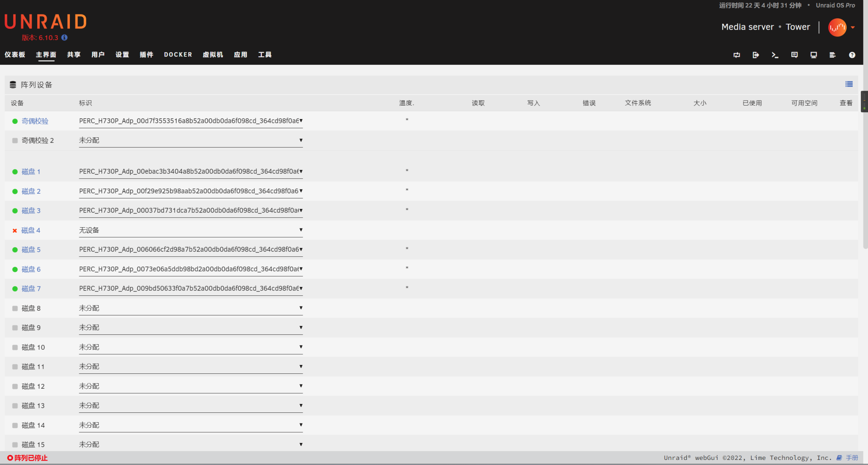
Task: Expand the 奇偶校验 2 unassigned dropdown
Action: 190,140
